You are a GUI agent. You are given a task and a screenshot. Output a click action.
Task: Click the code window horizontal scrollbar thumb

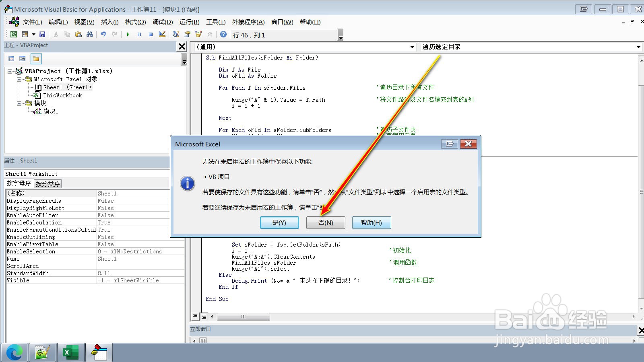click(244, 317)
